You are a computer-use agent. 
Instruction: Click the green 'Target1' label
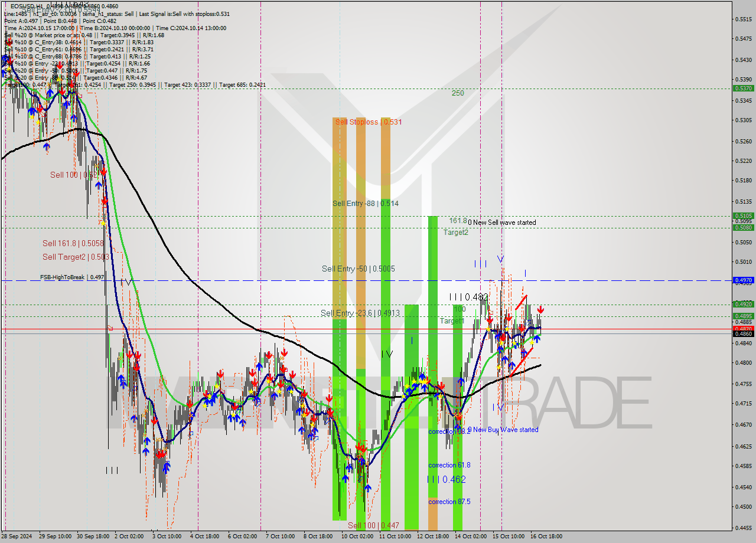click(x=452, y=321)
